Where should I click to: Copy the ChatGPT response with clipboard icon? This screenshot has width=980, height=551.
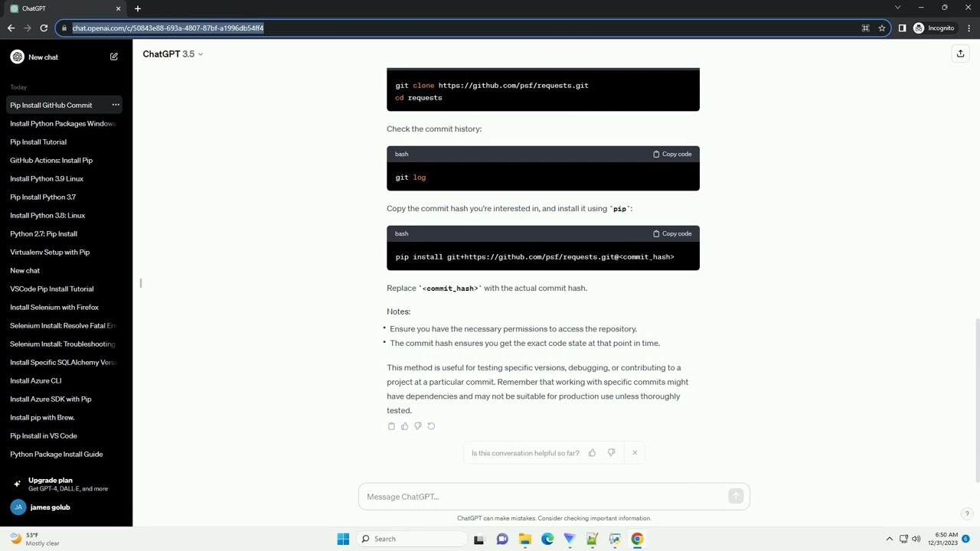point(391,426)
